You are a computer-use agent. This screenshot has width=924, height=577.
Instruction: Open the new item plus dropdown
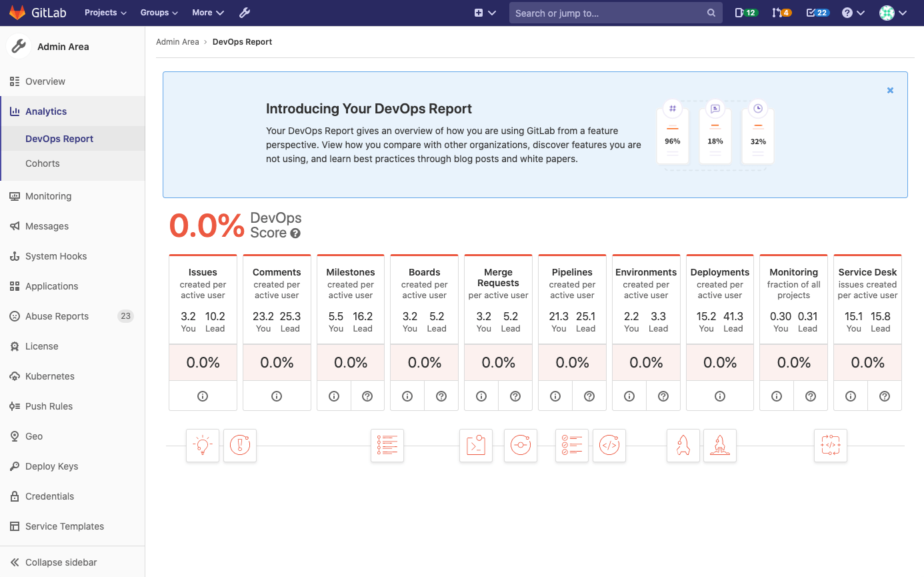485,13
